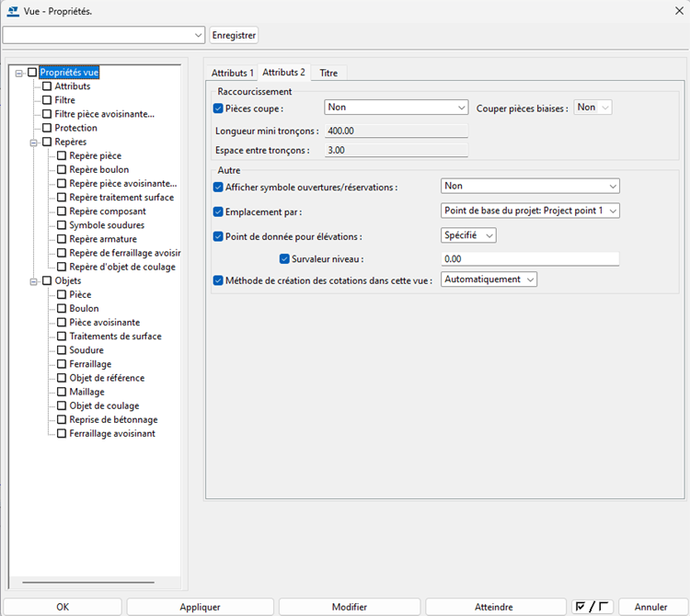This screenshot has width=690, height=616.
Task: Open the Couper pièces biaises dropdown
Action: (593, 108)
